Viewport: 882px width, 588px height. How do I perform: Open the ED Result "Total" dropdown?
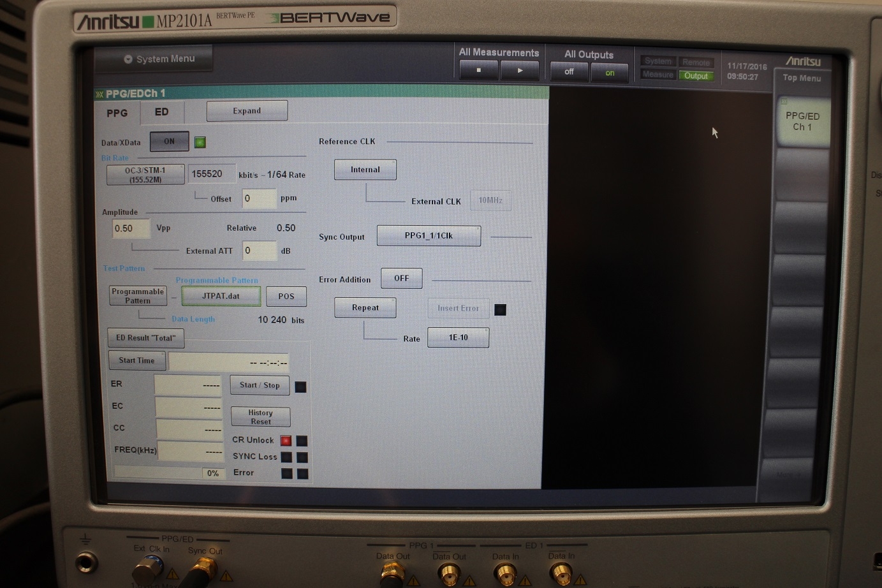click(x=146, y=338)
